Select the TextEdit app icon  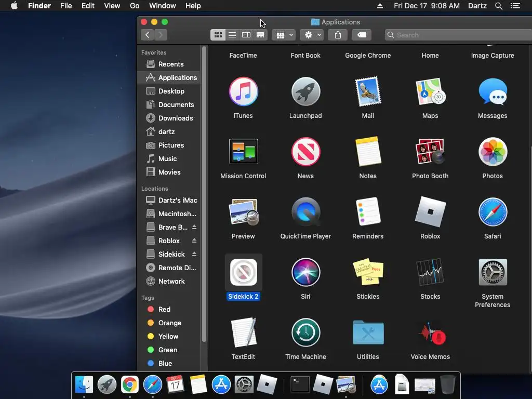(x=243, y=332)
